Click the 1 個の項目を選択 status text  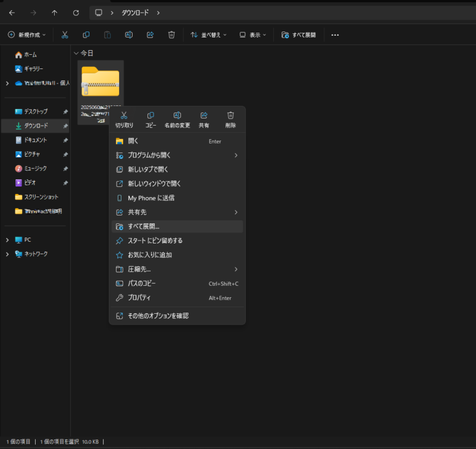click(59, 442)
